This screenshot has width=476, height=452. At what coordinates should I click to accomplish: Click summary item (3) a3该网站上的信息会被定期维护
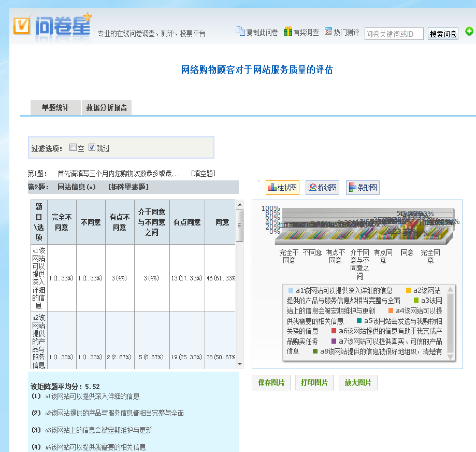(92, 430)
